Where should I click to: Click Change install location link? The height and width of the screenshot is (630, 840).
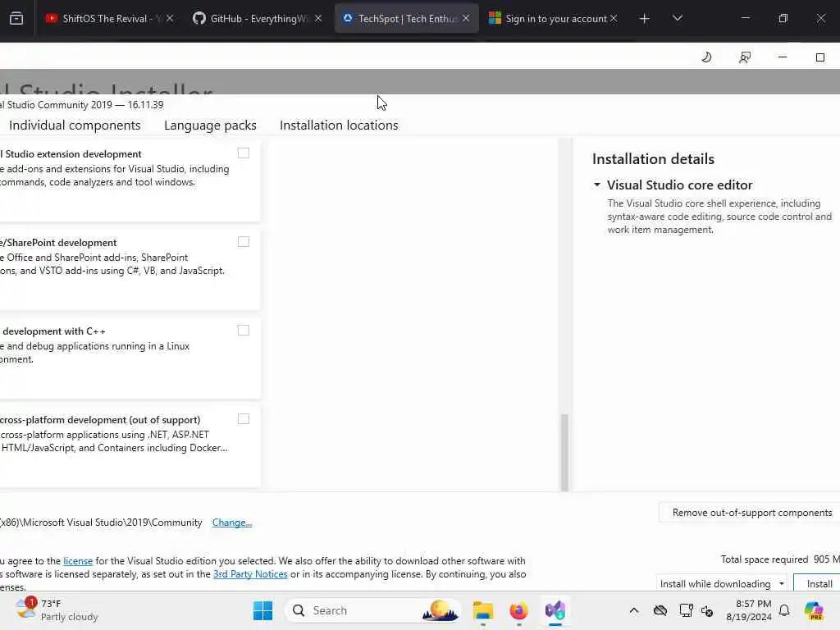tap(232, 523)
